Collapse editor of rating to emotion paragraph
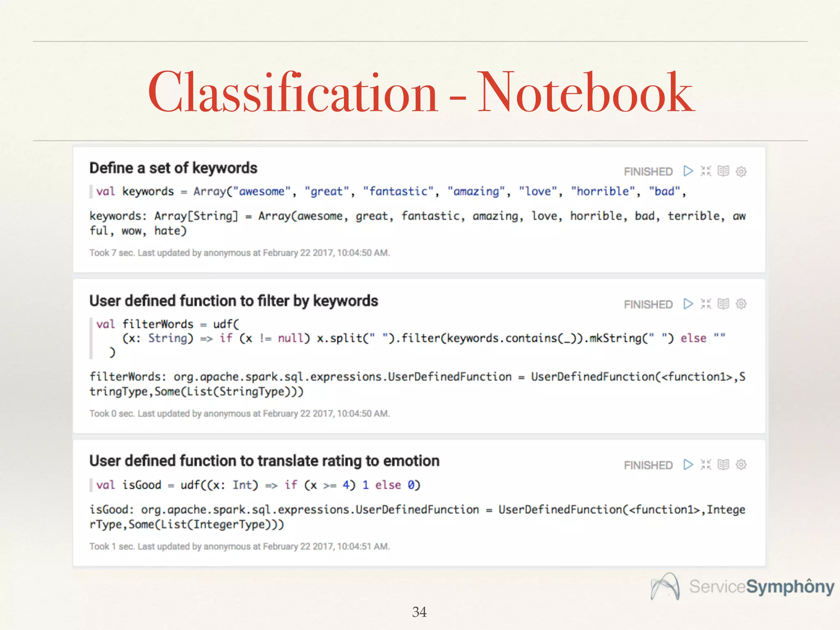This screenshot has height=630, width=840. [x=706, y=465]
